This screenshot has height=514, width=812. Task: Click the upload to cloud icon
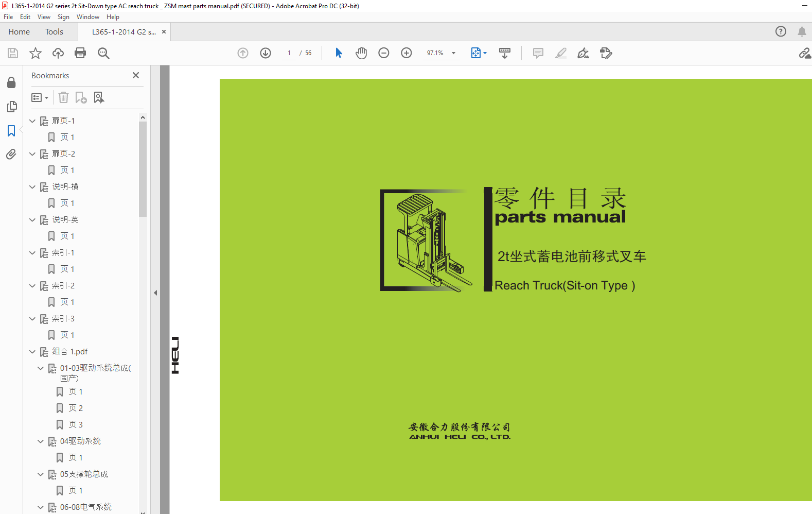coord(58,53)
